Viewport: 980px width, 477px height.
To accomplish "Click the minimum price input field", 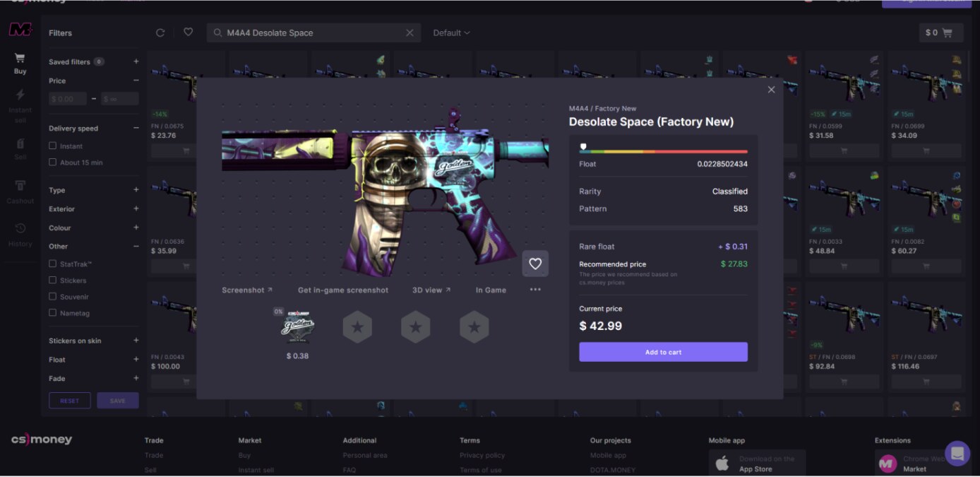I will tap(68, 99).
